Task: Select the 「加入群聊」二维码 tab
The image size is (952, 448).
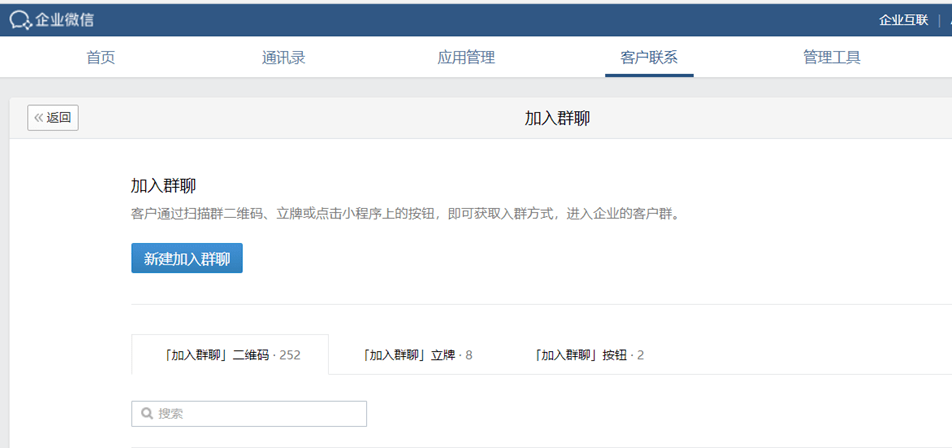Action: tap(230, 355)
